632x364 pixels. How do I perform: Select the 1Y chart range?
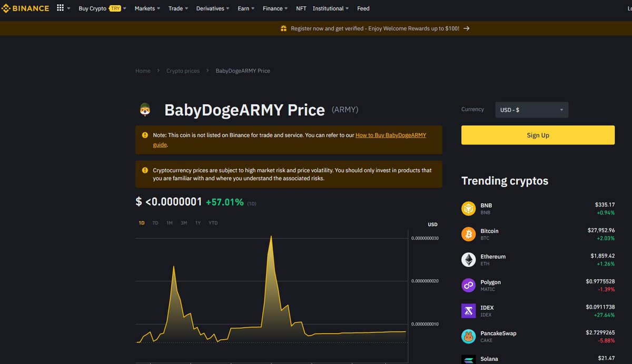click(198, 223)
